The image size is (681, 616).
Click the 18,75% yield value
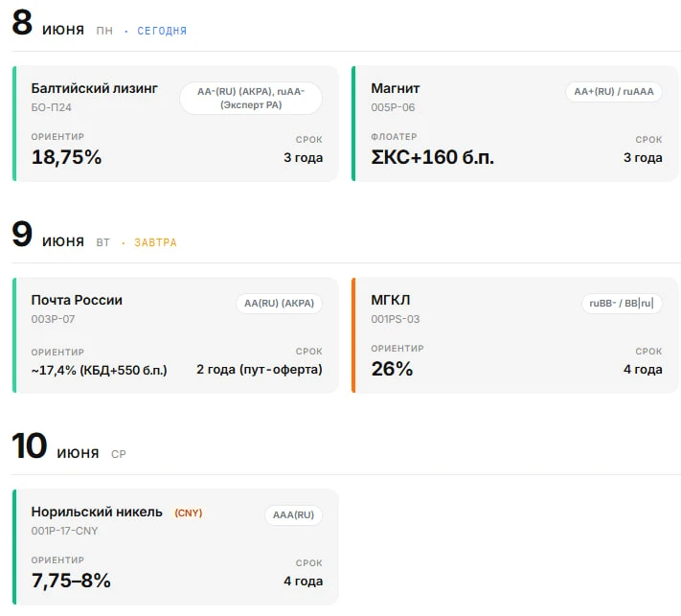pos(66,157)
